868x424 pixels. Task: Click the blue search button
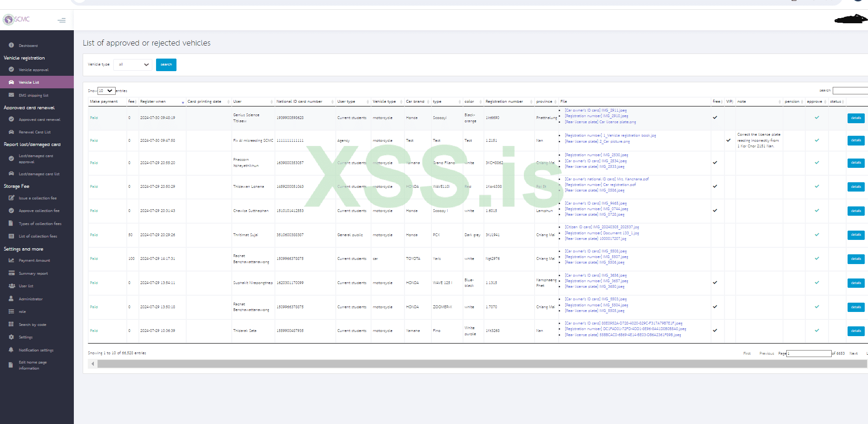pyautogui.click(x=166, y=65)
